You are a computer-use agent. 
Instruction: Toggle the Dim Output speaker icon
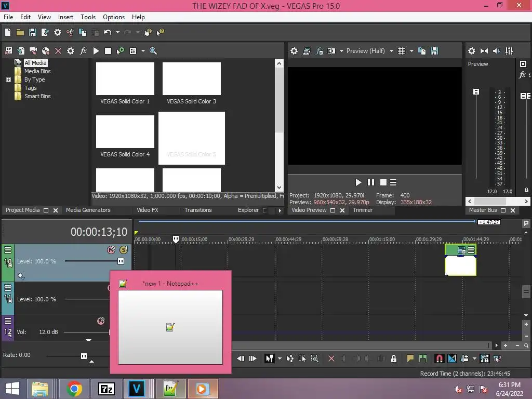[x=496, y=51]
